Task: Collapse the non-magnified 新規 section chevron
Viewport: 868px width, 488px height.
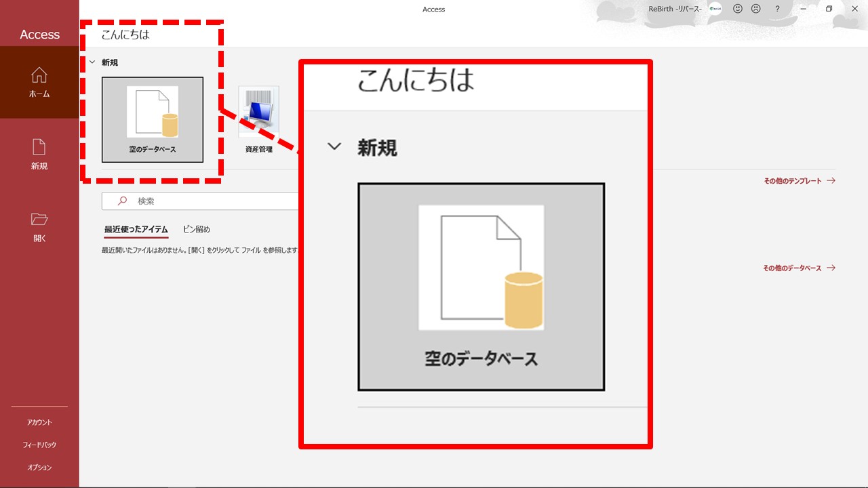Action: [92, 62]
